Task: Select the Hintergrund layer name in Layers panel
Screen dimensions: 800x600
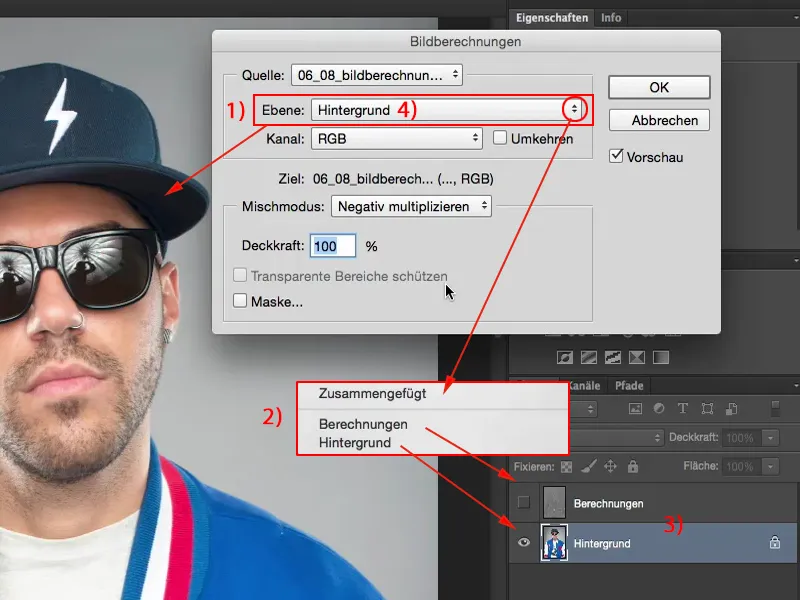Action: [602, 543]
